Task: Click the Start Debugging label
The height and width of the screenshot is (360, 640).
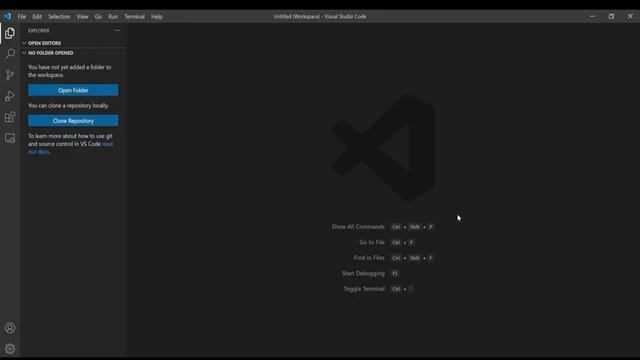Action: [363, 273]
